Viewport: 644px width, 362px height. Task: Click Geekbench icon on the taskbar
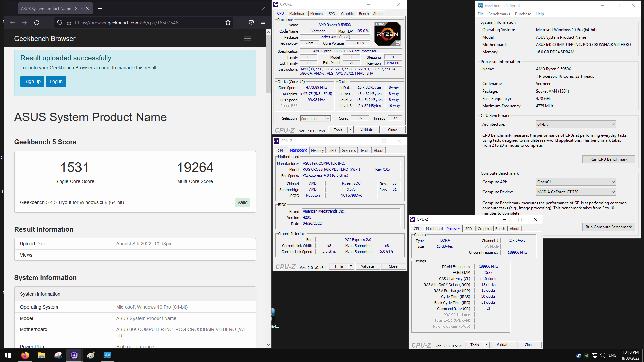pos(107,355)
